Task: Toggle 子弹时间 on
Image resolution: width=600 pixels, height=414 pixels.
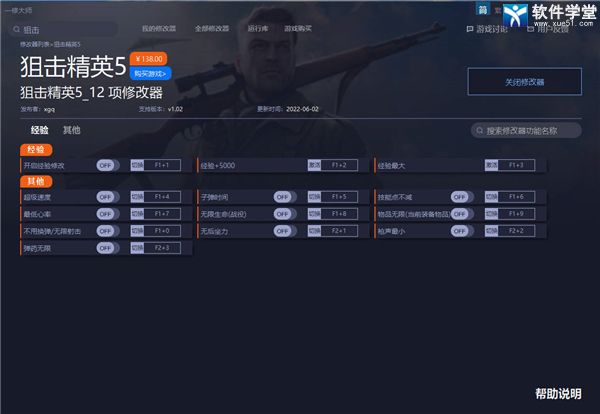Action: click(x=285, y=197)
